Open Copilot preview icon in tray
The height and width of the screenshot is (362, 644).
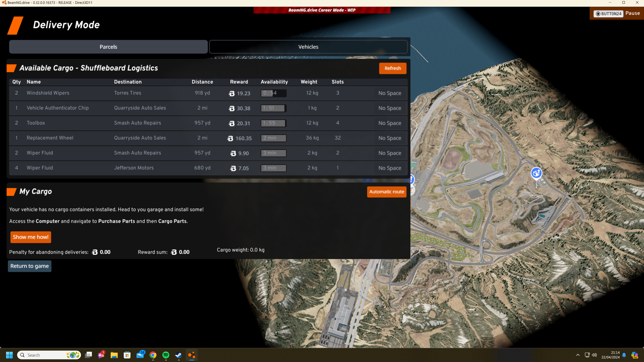[634, 355]
